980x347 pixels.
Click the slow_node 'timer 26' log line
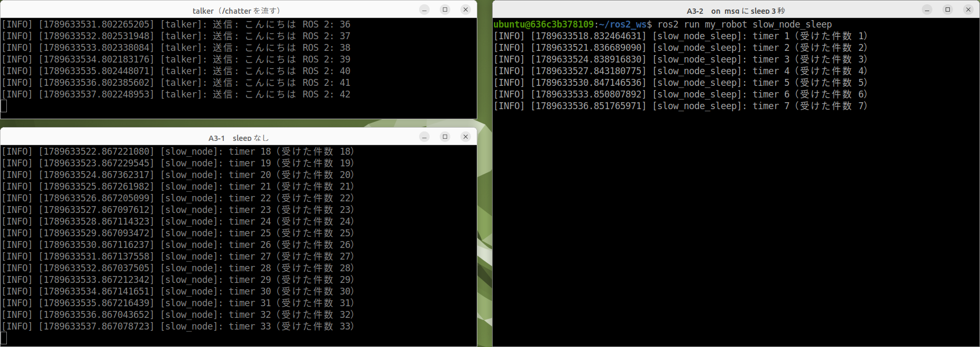178,245
